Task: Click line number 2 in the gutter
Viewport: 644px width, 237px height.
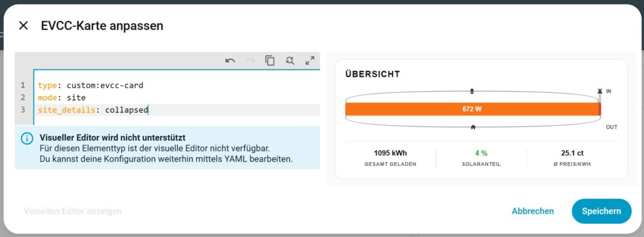Action: pyautogui.click(x=23, y=98)
